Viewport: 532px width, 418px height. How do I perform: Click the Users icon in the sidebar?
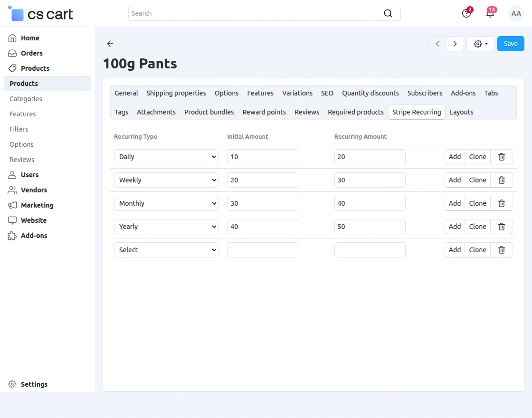point(12,174)
